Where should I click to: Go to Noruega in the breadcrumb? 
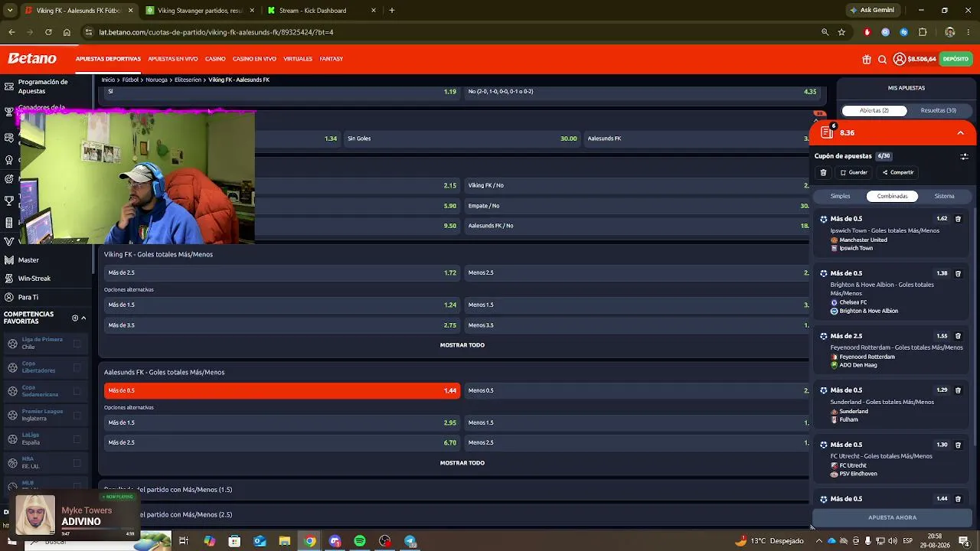pyautogui.click(x=156, y=80)
